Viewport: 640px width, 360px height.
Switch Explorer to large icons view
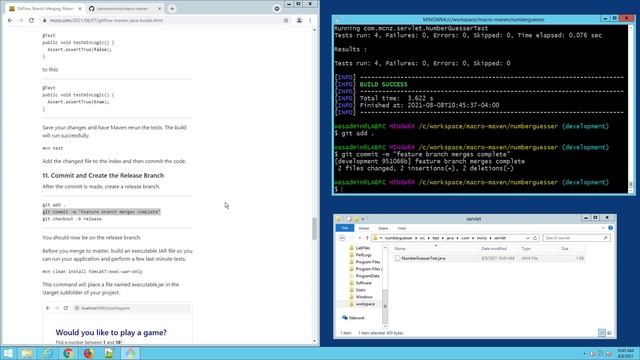tap(609, 333)
